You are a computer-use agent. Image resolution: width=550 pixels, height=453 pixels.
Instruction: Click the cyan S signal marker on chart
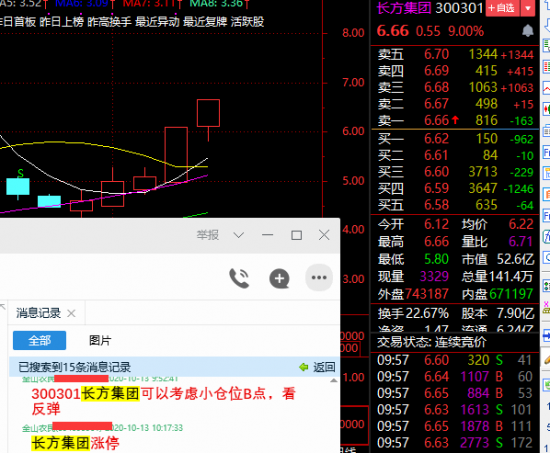click(21, 173)
